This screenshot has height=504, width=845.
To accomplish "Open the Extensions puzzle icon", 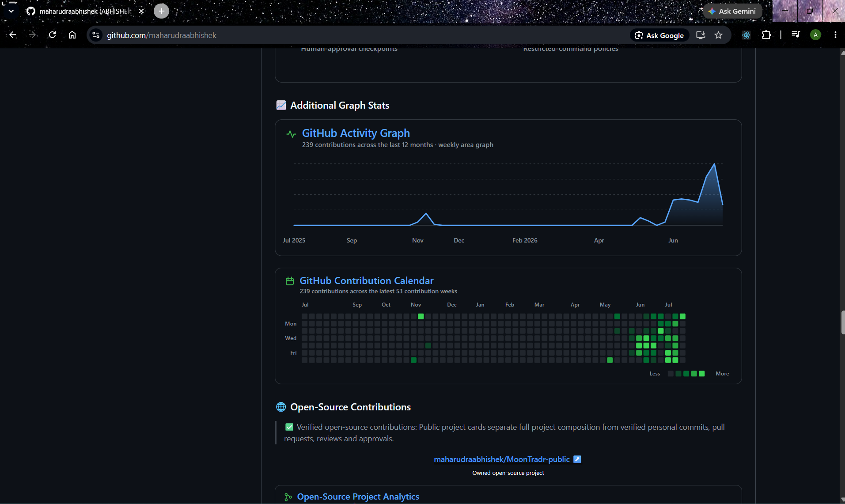I will coord(766,35).
